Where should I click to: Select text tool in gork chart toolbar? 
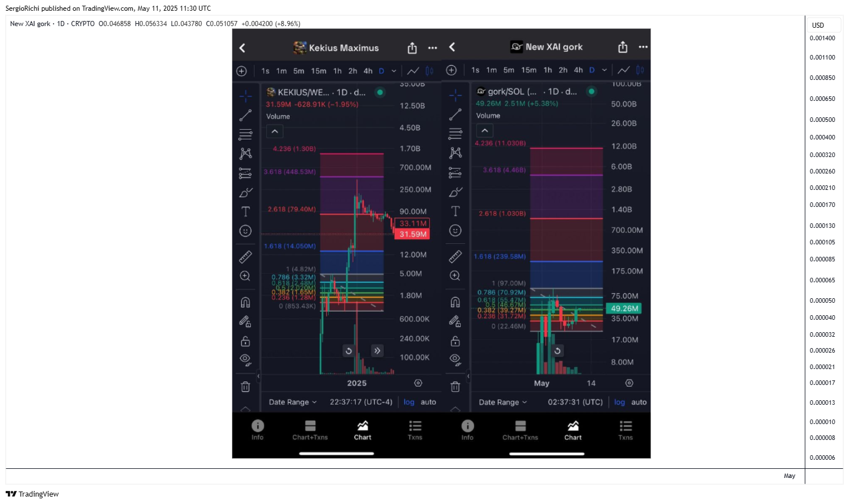pos(455,211)
